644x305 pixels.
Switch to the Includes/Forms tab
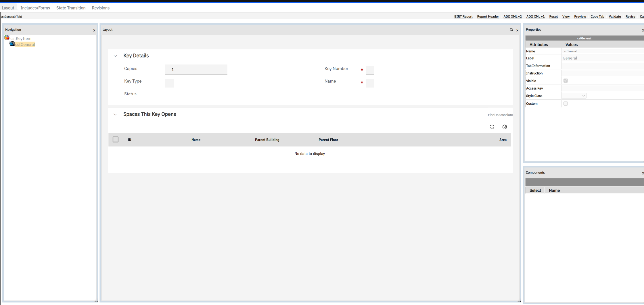35,8
